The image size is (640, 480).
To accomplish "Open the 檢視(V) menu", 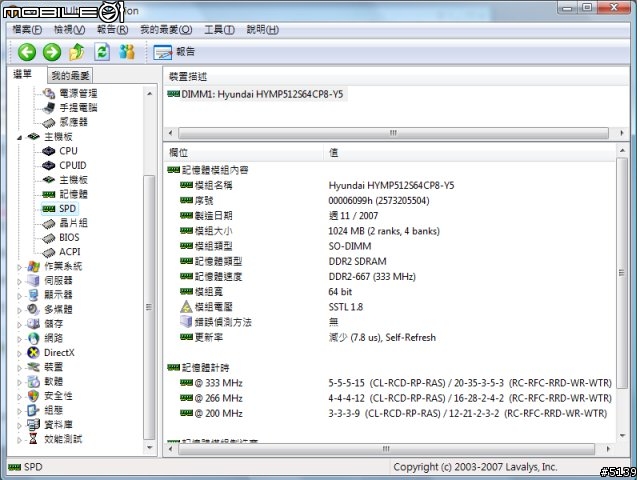I will 69,30.
